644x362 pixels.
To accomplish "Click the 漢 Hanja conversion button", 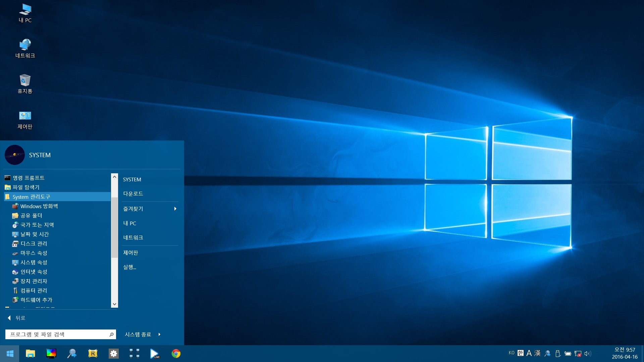I will (537, 353).
